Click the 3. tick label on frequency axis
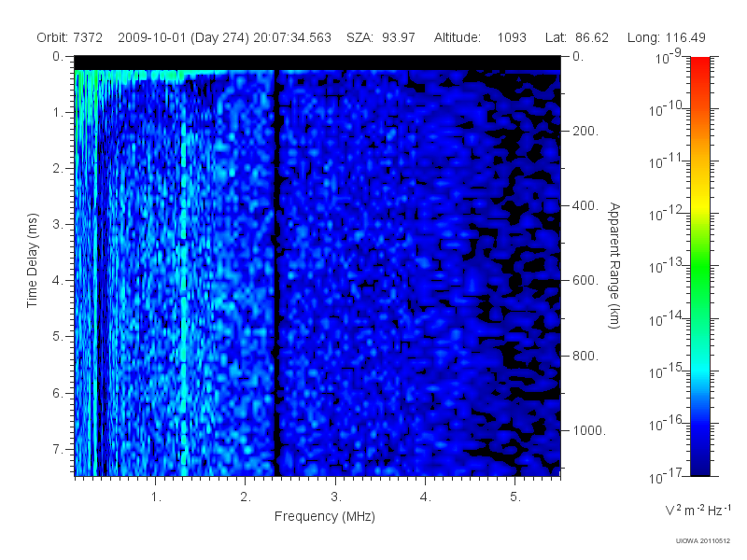Viewport: 747px width, 560px height. point(336,497)
